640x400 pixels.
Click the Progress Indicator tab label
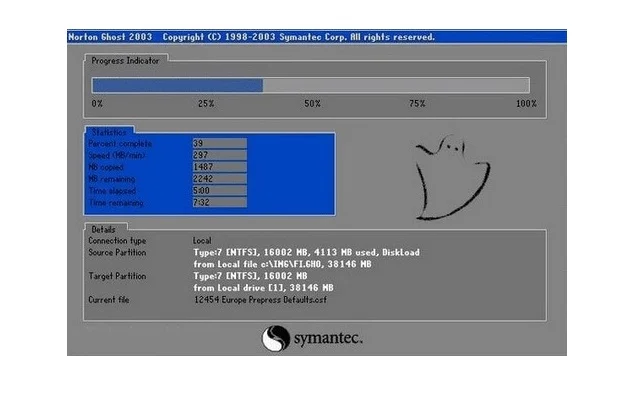125,61
